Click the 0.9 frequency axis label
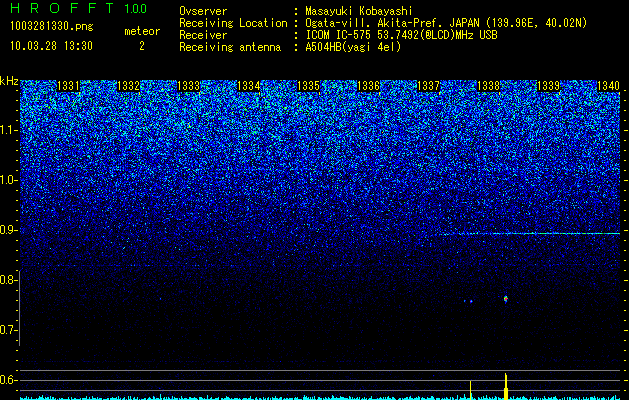Viewport: 629px width, 400px height. click(9, 230)
